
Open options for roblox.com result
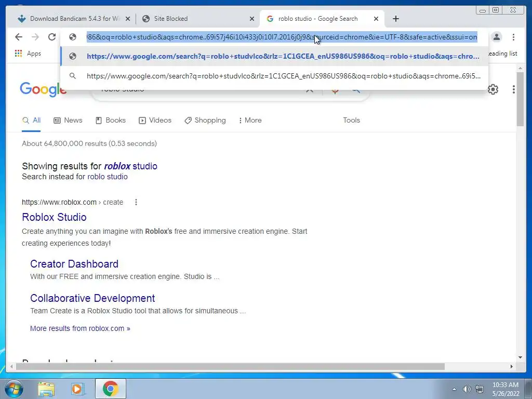point(136,202)
